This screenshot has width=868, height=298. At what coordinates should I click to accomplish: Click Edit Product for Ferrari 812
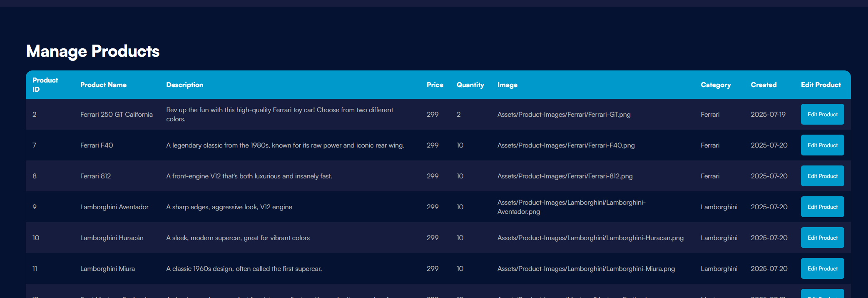click(x=822, y=176)
